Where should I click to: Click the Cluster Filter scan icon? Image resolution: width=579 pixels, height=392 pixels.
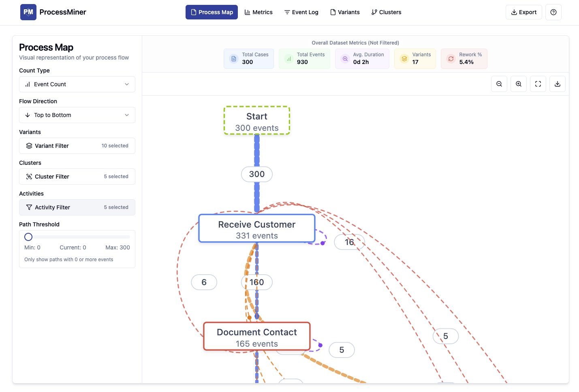point(29,177)
